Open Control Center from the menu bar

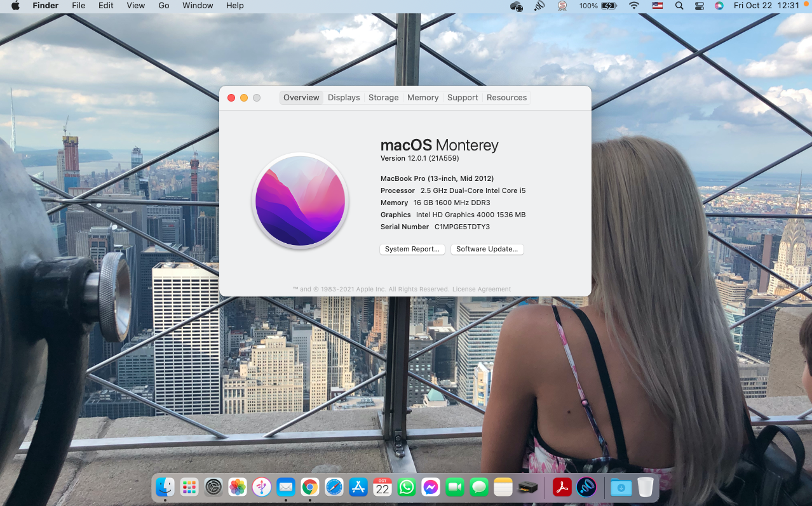click(x=700, y=6)
